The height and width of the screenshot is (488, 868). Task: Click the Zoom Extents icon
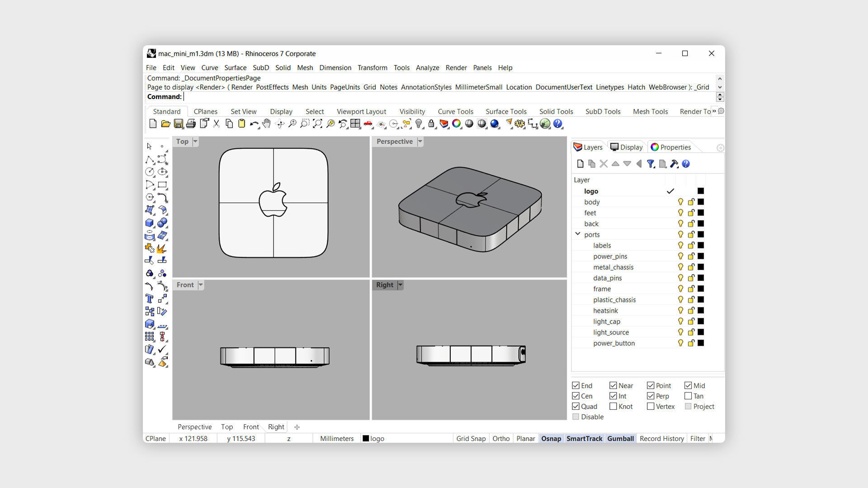317,124
